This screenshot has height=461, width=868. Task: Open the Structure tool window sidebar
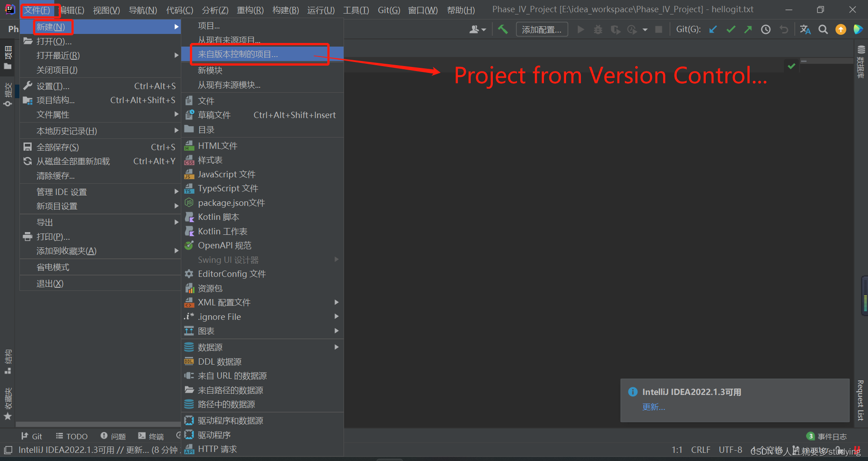pos(8,361)
